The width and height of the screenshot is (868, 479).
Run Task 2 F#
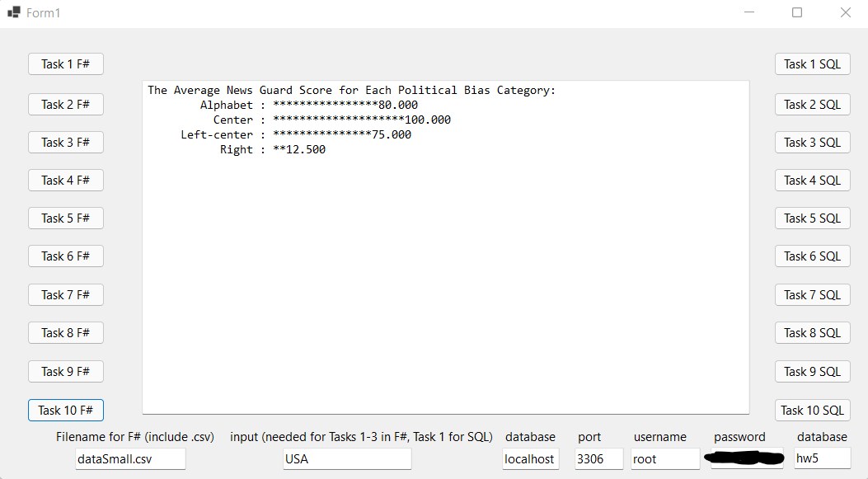pos(65,104)
